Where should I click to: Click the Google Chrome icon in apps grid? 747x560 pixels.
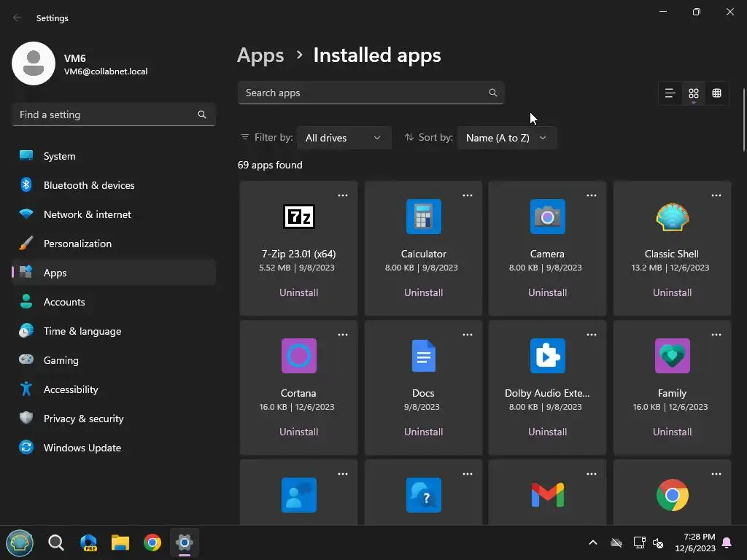pos(672,495)
